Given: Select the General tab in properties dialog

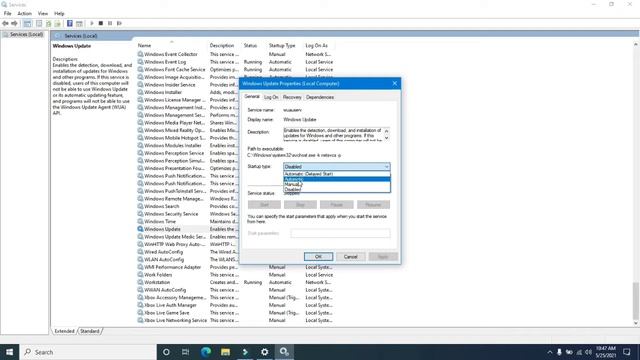Looking at the screenshot, I should 252,97.
